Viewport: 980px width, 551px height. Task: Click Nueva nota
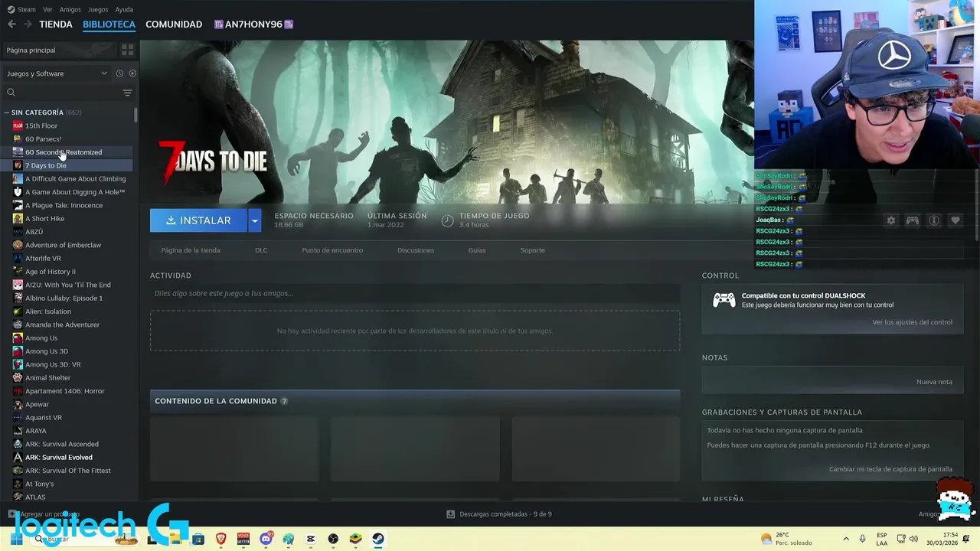pyautogui.click(x=934, y=382)
